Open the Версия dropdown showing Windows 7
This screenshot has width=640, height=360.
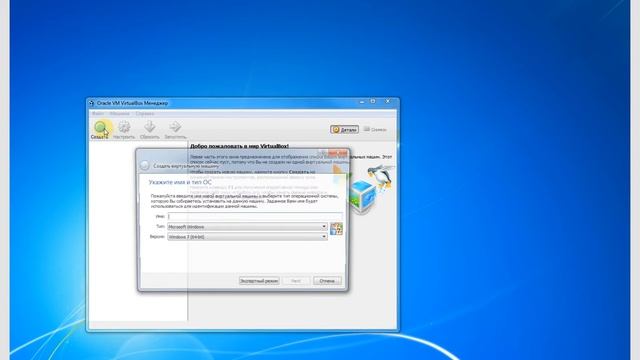[x=247, y=237]
